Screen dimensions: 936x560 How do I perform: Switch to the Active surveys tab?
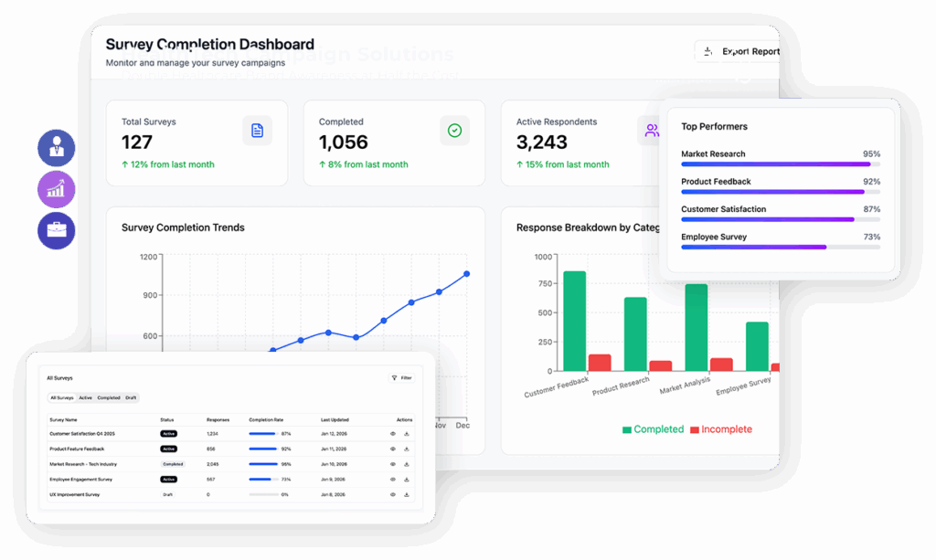point(85,398)
